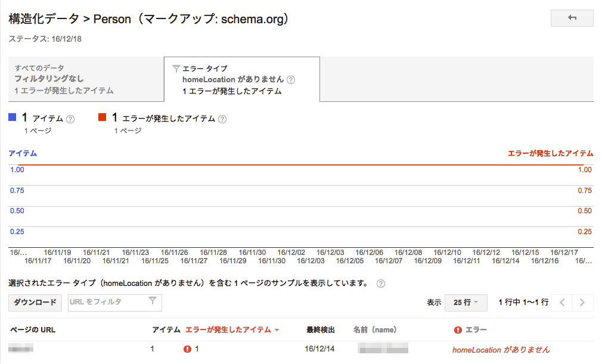The width and height of the screenshot is (602, 364).
Task: Click the back arrow button
Action: [572, 18]
